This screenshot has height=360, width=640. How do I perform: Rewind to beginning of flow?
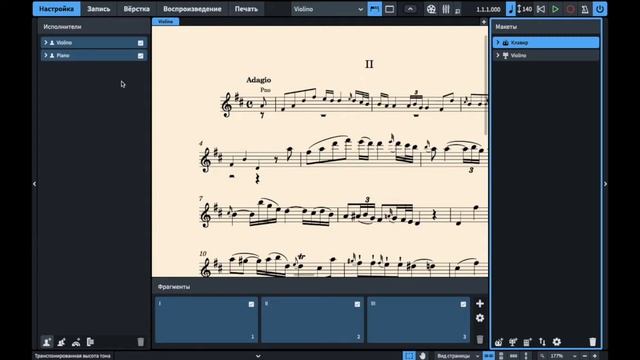pos(541,9)
